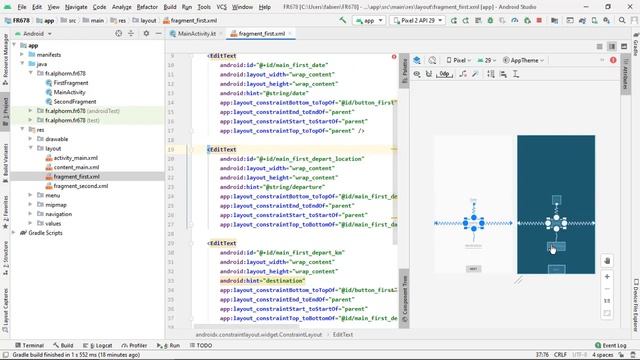Click the red design warnings indicator
The height and width of the screenshot is (360, 640).
pyautogui.click(x=613, y=60)
